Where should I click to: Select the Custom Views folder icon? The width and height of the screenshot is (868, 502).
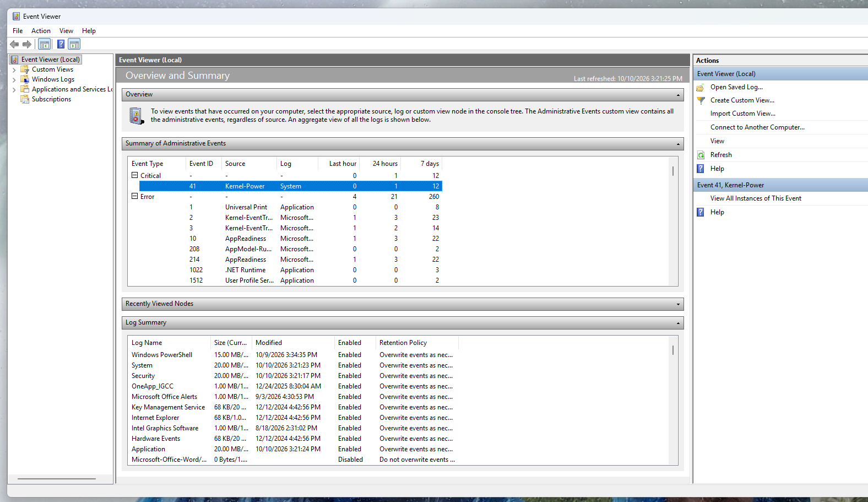coord(25,69)
